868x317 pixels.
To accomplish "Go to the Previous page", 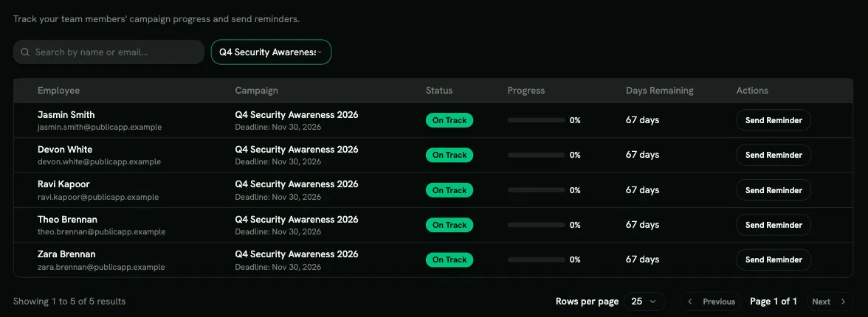I will pyautogui.click(x=710, y=302).
